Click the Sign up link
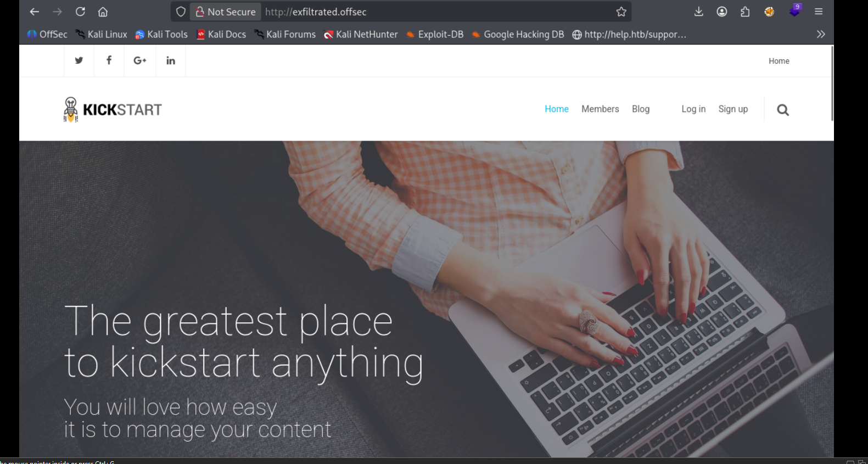The image size is (868, 464). tap(733, 109)
